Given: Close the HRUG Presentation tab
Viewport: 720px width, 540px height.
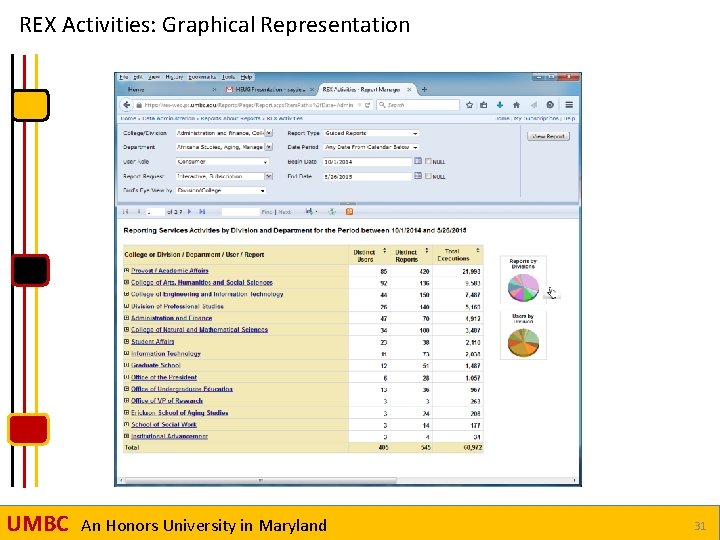Looking at the screenshot, I should (312, 90).
